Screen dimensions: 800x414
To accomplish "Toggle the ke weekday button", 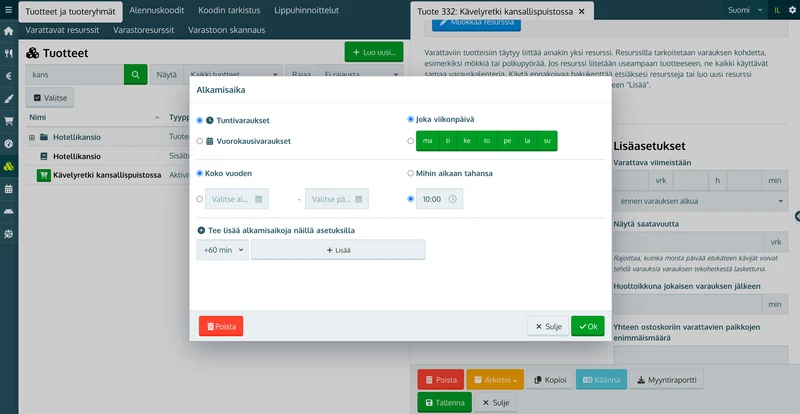I will pyautogui.click(x=467, y=141).
